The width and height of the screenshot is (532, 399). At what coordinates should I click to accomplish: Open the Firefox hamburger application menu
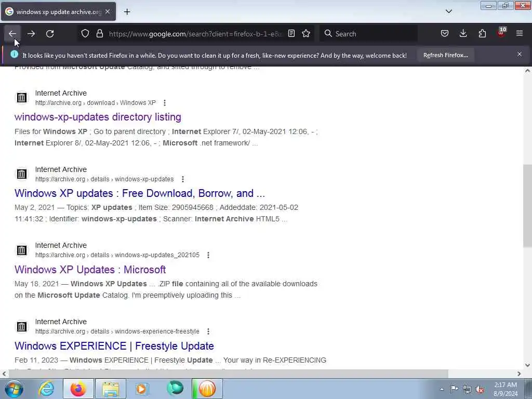(520, 34)
